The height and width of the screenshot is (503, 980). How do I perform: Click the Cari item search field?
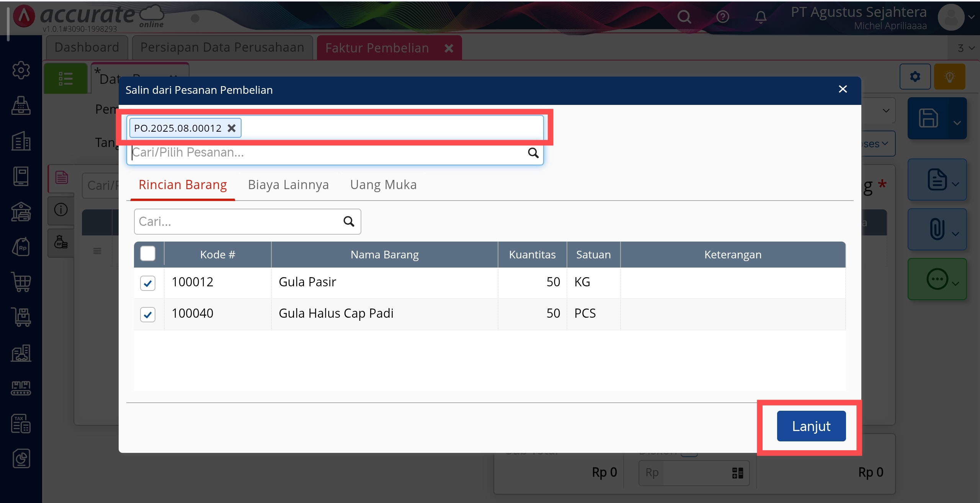pos(237,222)
